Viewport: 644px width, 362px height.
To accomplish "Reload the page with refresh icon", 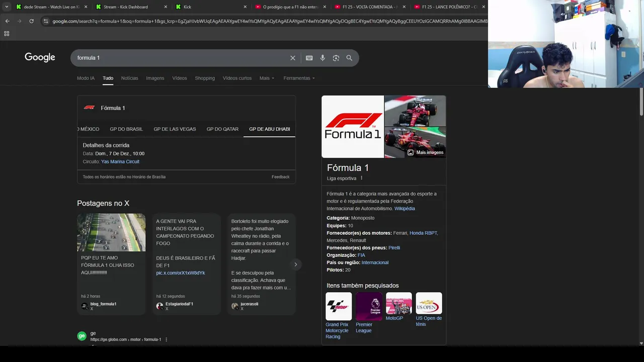I will 31,21.
